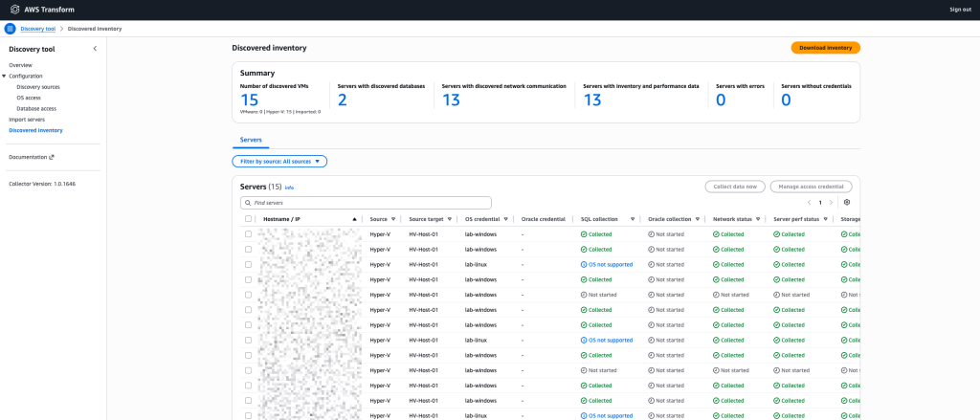The height and width of the screenshot is (420, 980).
Task: Click the external link icon beside Documentation
Action: [x=52, y=158]
